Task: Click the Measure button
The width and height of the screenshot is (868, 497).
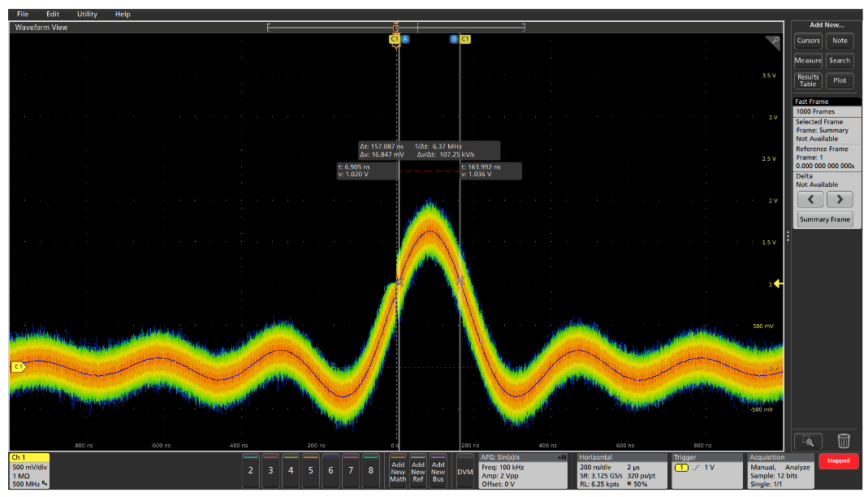Action: coord(808,60)
